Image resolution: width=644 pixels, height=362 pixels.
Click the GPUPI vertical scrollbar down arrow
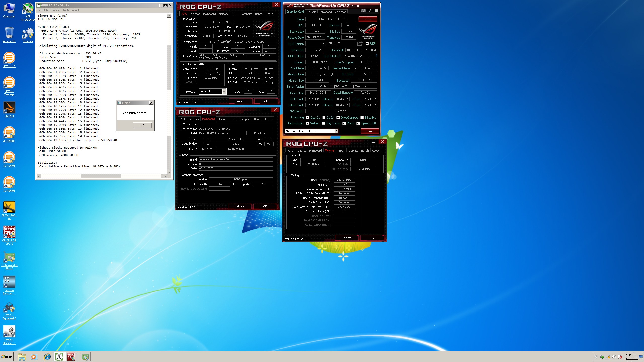[169, 172]
